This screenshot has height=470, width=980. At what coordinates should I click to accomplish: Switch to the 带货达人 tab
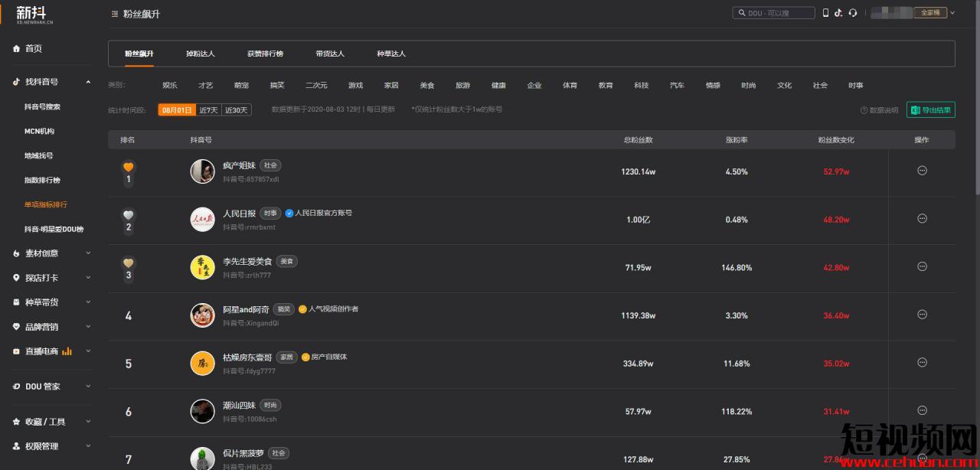(330, 54)
